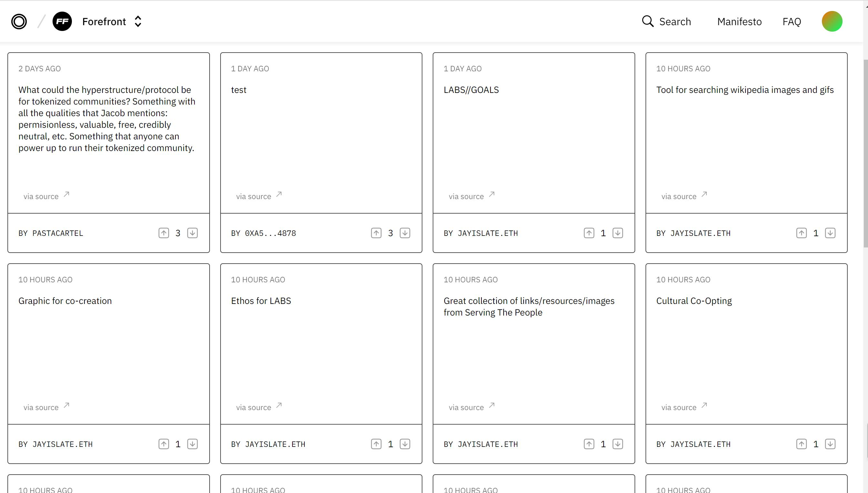Click the Forefront community name

pyautogui.click(x=104, y=22)
